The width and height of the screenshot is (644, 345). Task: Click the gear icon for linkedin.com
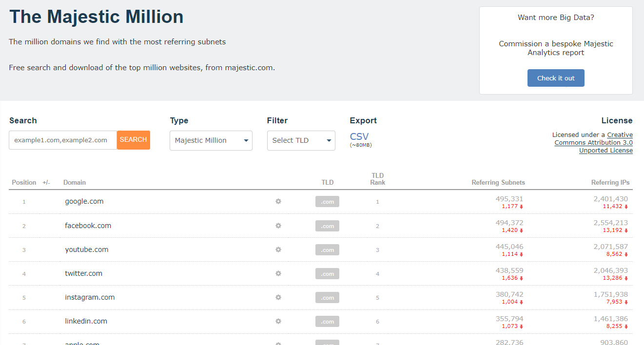point(278,321)
